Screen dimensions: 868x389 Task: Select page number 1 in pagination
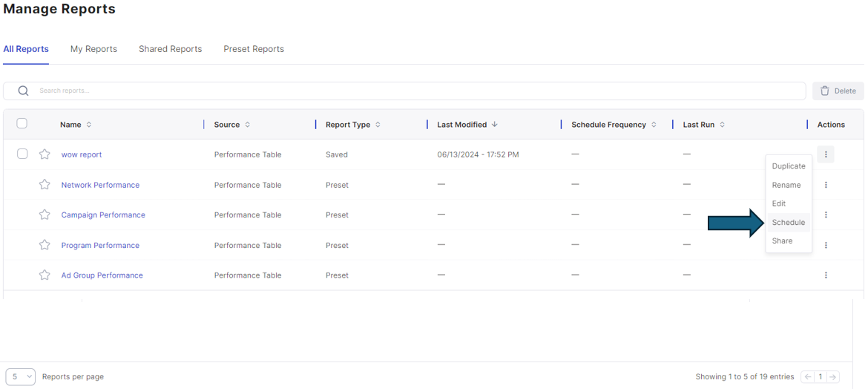820,377
